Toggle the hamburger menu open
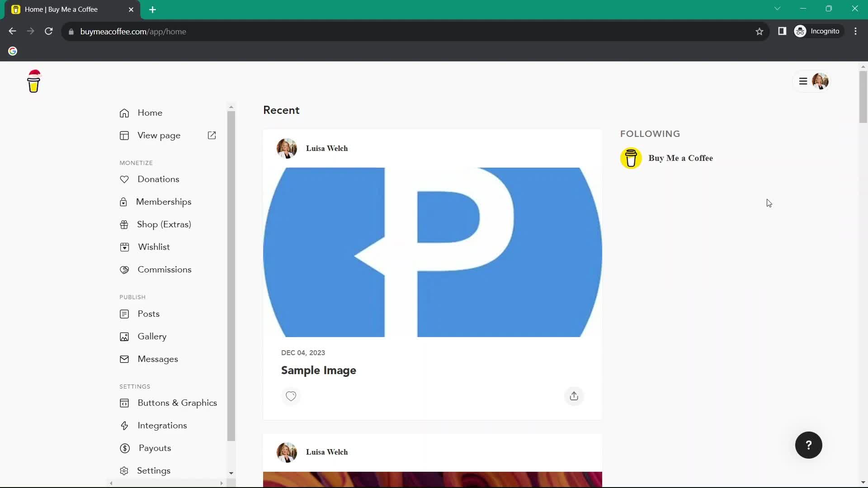The width and height of the screenshot is (868, 488). coord(803,81)
